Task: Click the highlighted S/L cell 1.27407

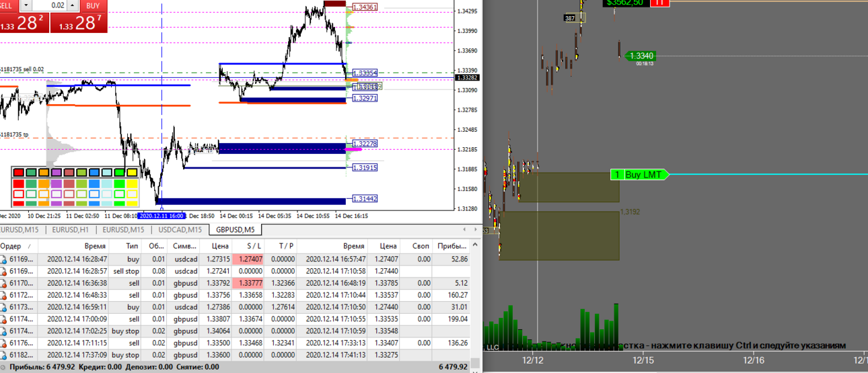Action: (x=248, y=259)
